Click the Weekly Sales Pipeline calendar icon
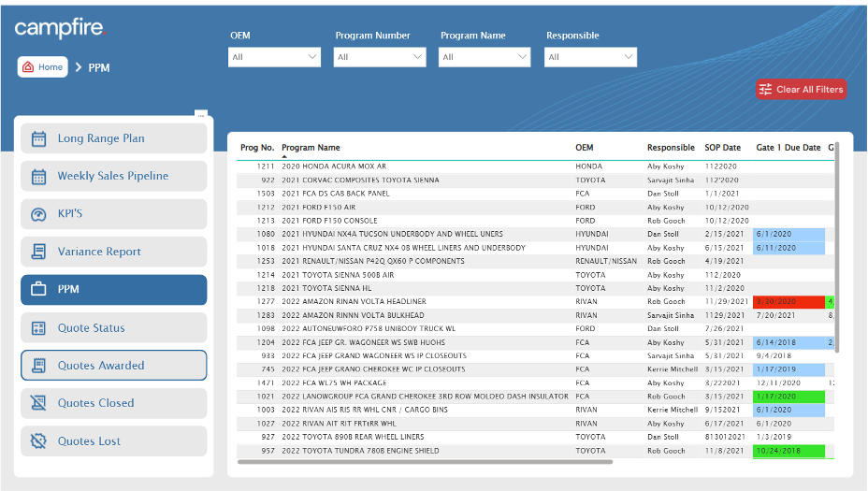The height and width of the screenshot is (491, 868). pyautogui.click(x=38, y=176)
